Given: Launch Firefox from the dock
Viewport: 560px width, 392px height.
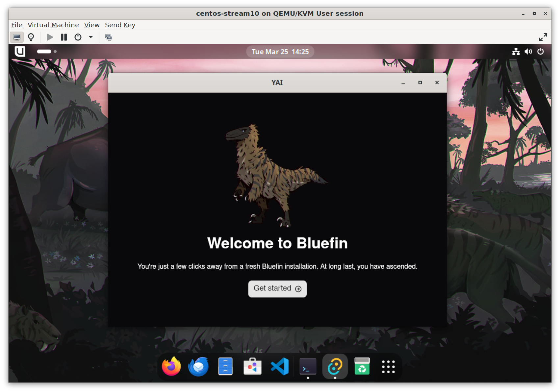Looking at the screenshot, I should click(x=171, y=366).
